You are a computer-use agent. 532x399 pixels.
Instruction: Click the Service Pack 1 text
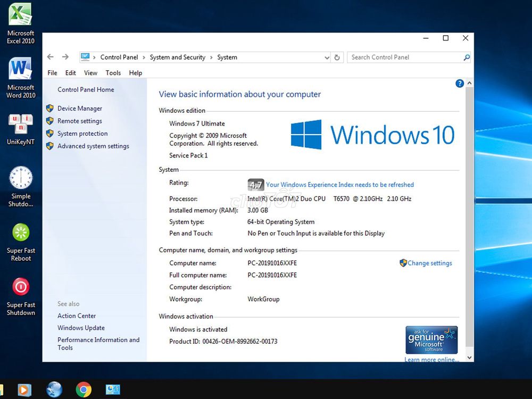(188, 155)
